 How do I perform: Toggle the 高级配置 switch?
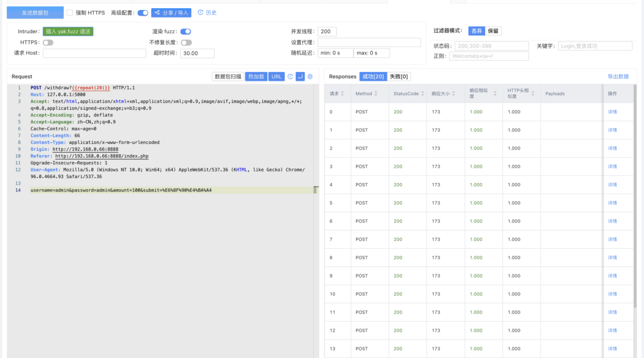(143, 13)
